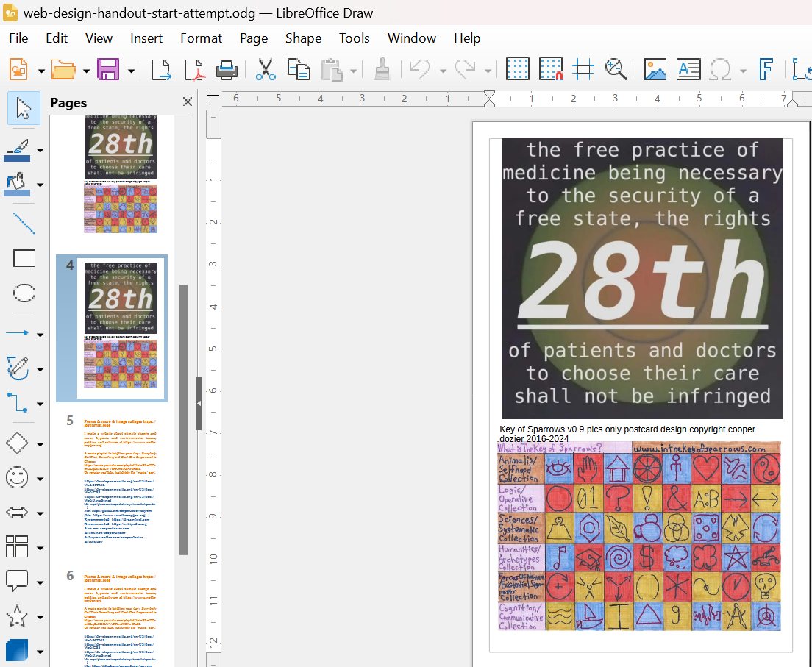This screenshot has width=812, height=667.
Task: Insert an image using the picture icon
Action: (x=655, y=69)
